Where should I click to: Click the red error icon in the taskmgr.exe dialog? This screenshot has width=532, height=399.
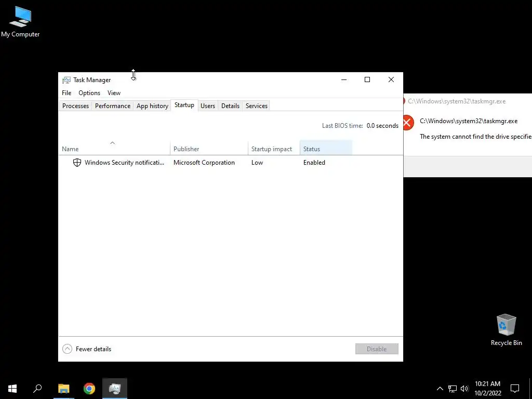point(407,123)
